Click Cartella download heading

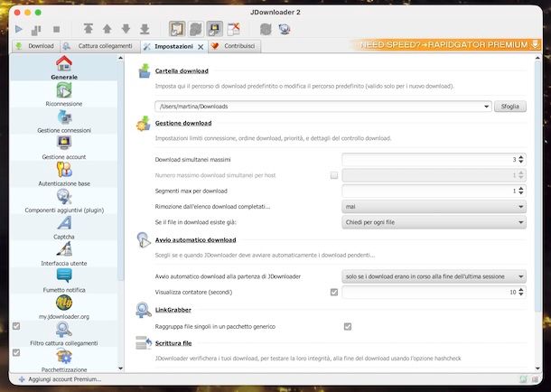coord(182,71)
